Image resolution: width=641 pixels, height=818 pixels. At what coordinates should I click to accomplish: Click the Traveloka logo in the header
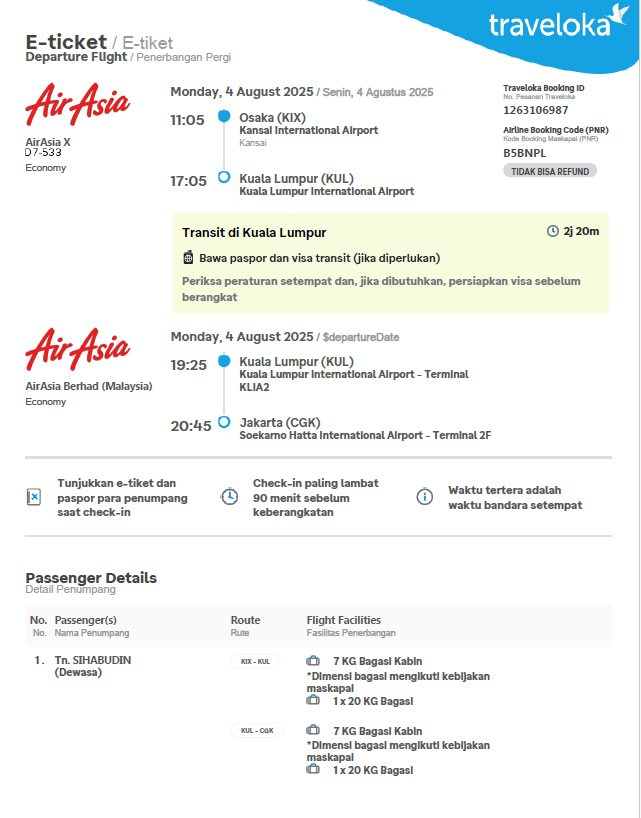[x=551, y=24]
